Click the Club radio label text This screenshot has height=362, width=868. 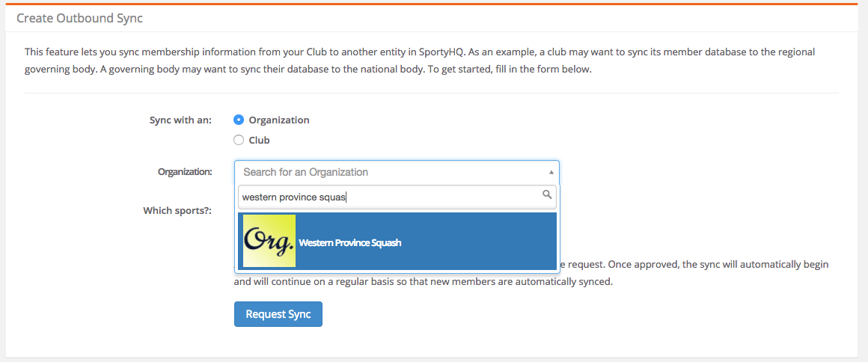(259, 140)
